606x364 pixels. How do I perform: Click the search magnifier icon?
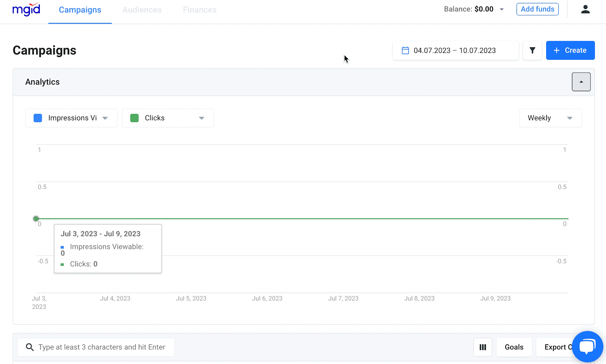(x=30, y=347)
